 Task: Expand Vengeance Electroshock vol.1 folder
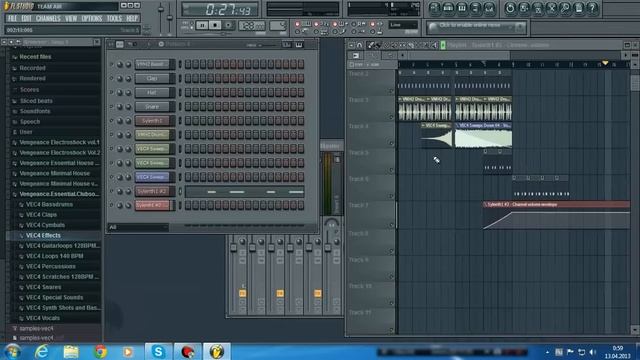tap(59, 142)
